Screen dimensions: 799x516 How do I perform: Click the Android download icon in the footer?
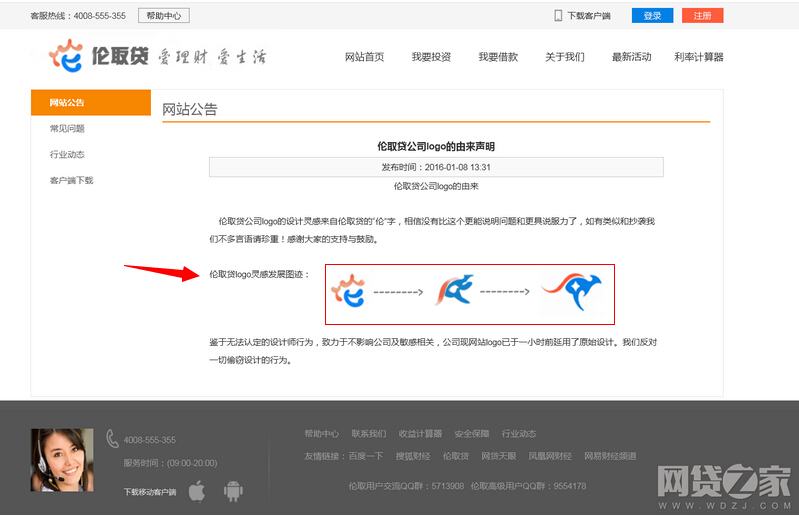tap(233, 491)
